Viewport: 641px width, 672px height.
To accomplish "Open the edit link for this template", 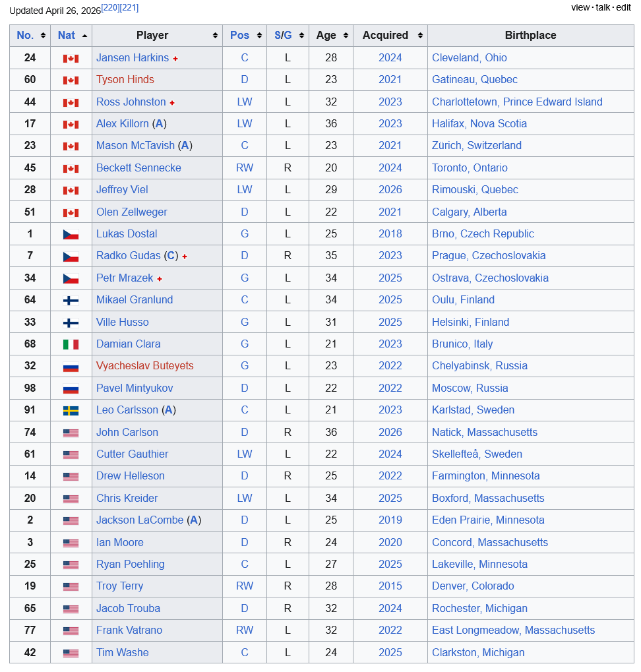I will click(x=623, y=7).
